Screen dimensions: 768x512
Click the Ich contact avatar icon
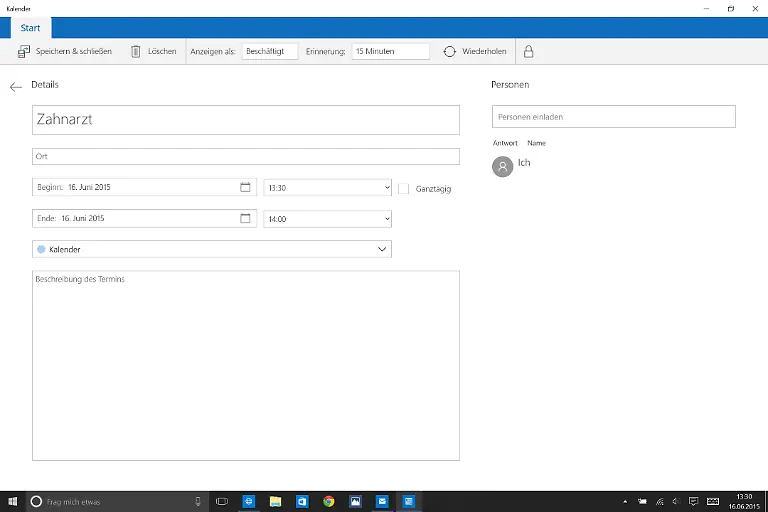coord(503,167)
